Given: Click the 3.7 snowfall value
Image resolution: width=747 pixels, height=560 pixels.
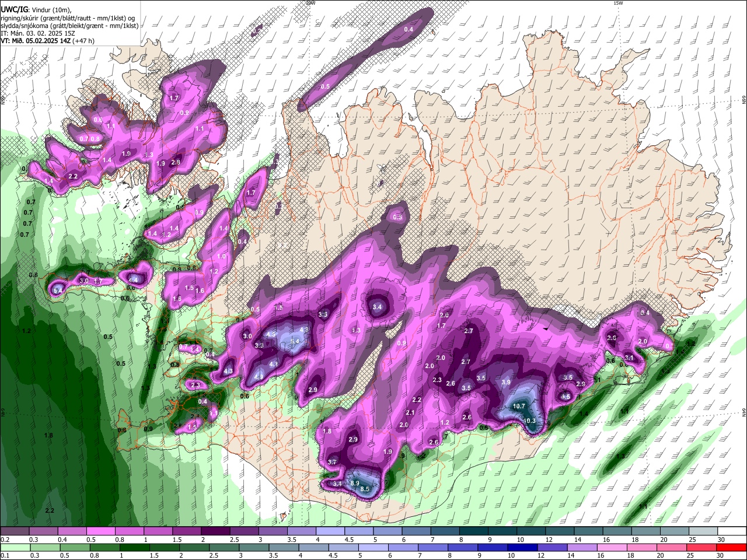Looking at the screenshot, I should pyautogui.click(x=332, y=462).
